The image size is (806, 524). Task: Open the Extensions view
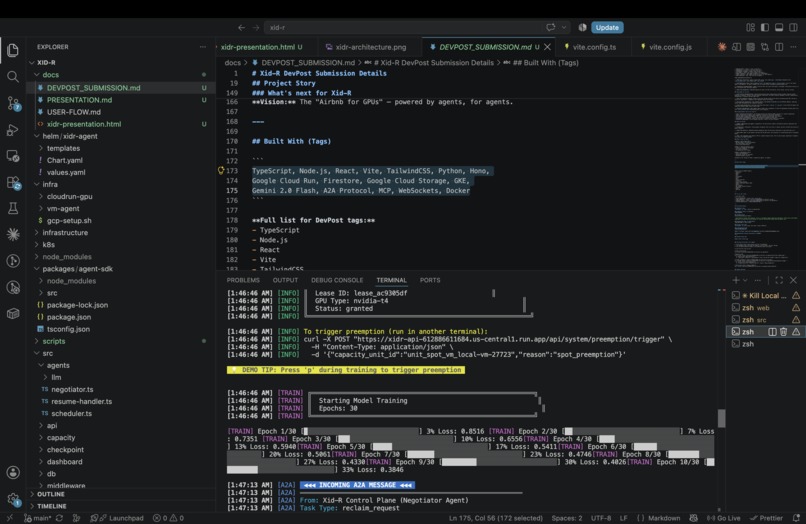[x=13, y=183]
